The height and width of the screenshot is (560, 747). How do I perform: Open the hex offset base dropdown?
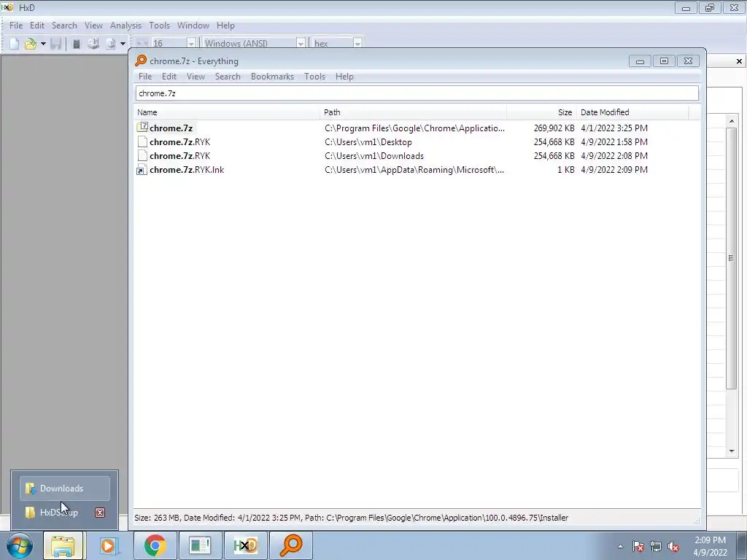point(357,43)
